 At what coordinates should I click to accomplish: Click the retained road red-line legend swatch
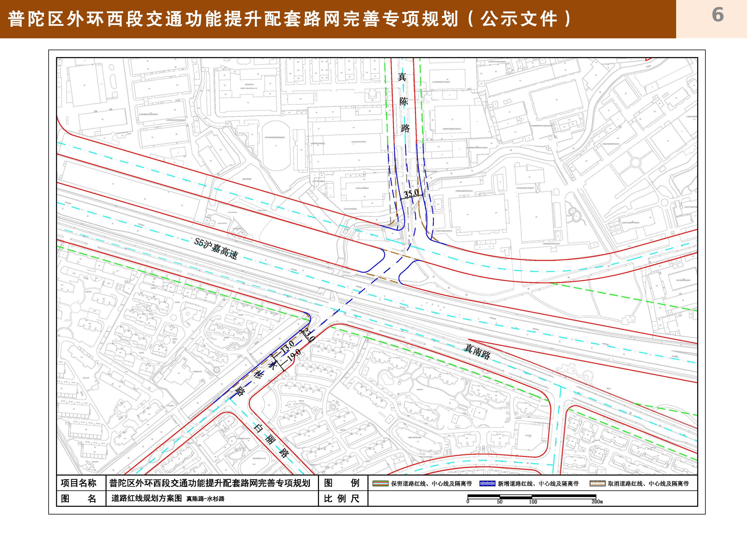(380, 483)
